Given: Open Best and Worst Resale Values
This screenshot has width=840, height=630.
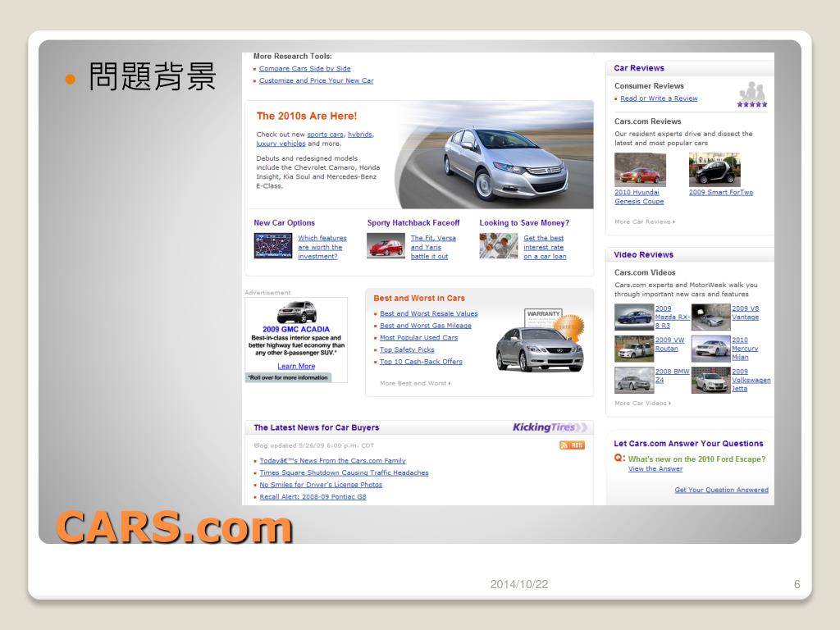Looking at the screenshot, I should tap(428, 313).
